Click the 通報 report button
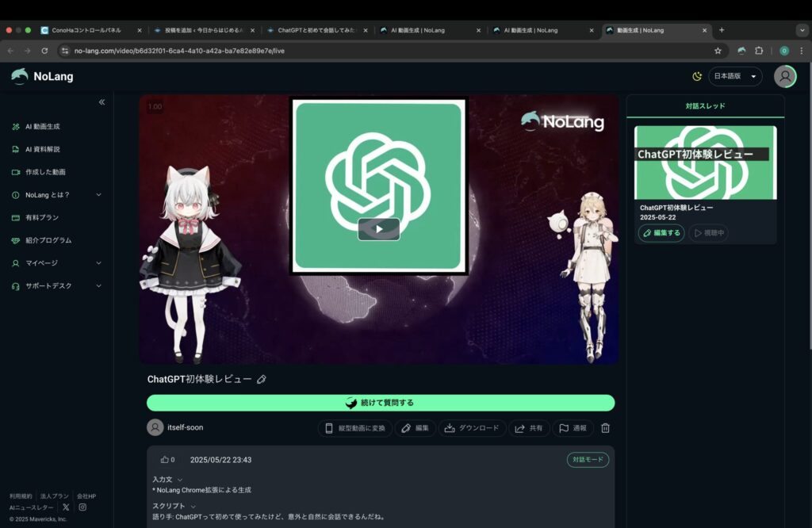812x528 pixels. pos(573,428)
